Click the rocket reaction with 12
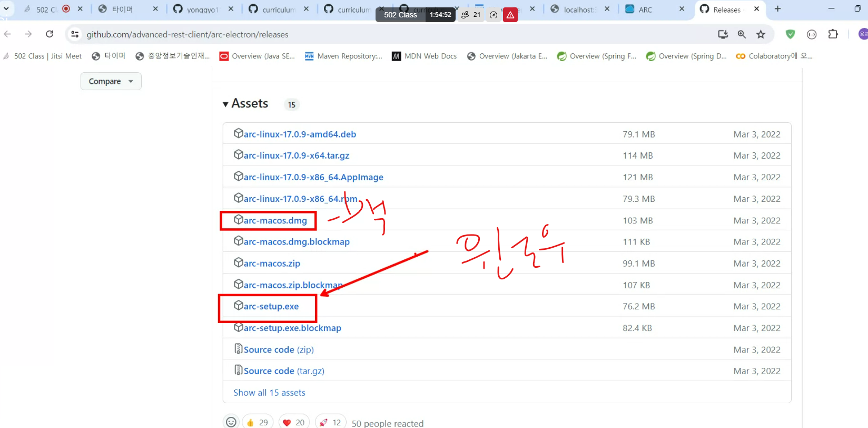 (x=330, y=422)
